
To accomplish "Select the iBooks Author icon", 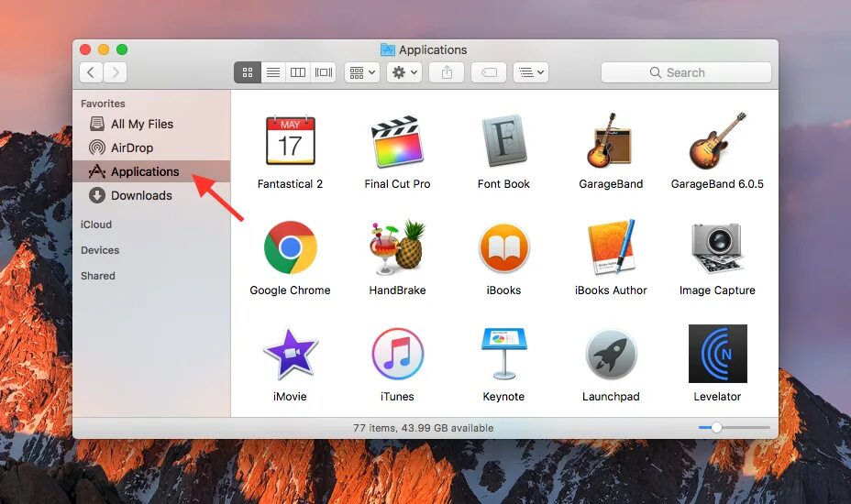I will point(611,247).
